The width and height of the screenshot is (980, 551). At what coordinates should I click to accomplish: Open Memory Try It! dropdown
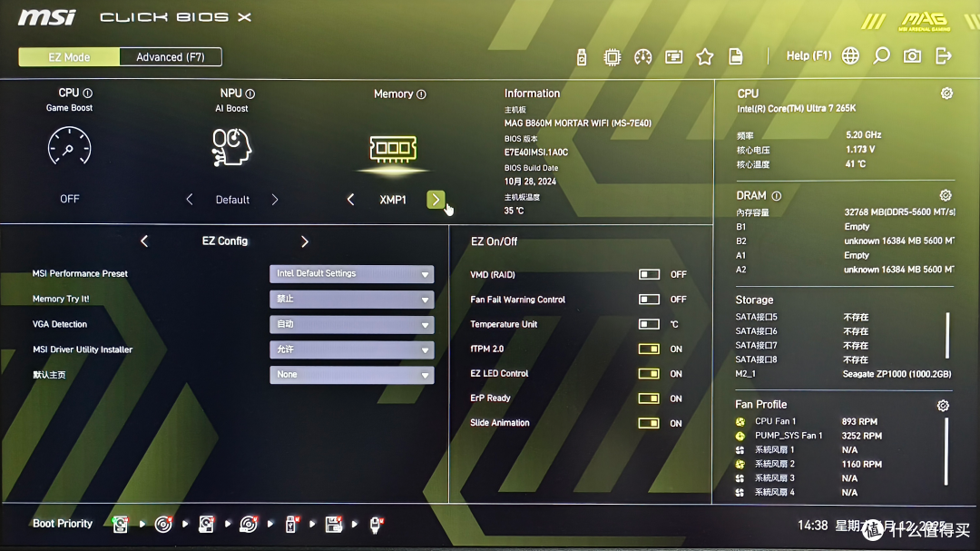pos(352,299)
